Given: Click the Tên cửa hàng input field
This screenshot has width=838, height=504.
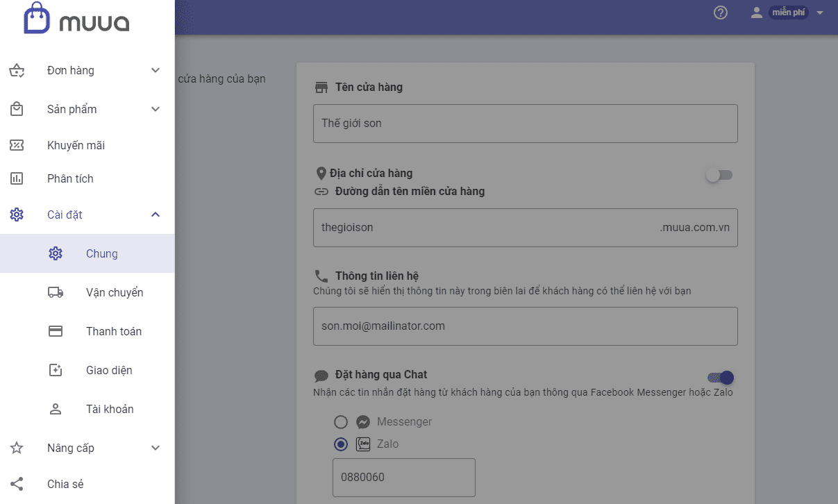Looking at the screenshot, I should coord(525,124).
